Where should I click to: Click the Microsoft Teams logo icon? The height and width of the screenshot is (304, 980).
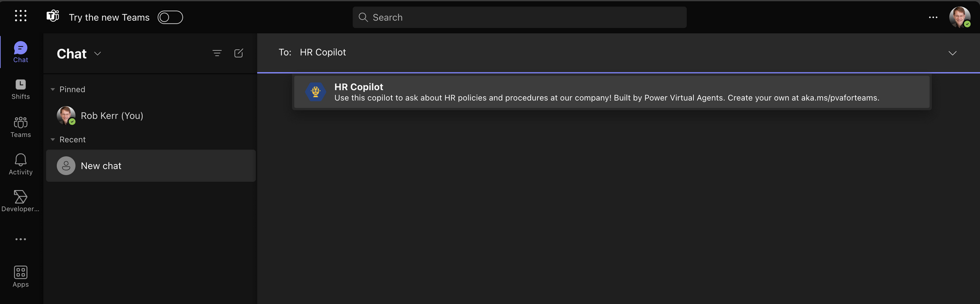52,17
